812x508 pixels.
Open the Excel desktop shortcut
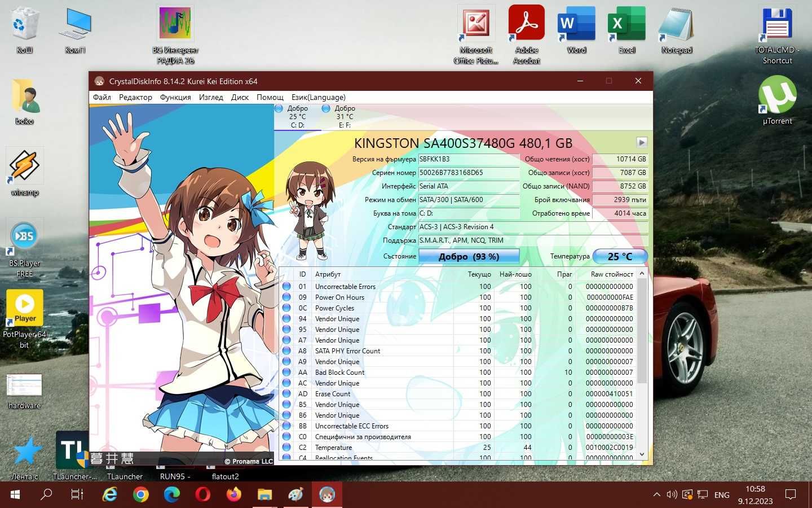tap(626, 30)
